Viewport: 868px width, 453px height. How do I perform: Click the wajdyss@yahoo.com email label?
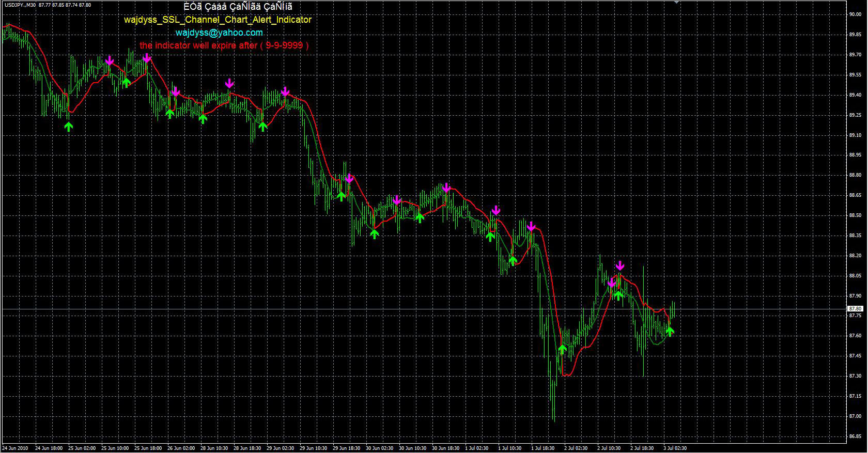tap(219, 33)
